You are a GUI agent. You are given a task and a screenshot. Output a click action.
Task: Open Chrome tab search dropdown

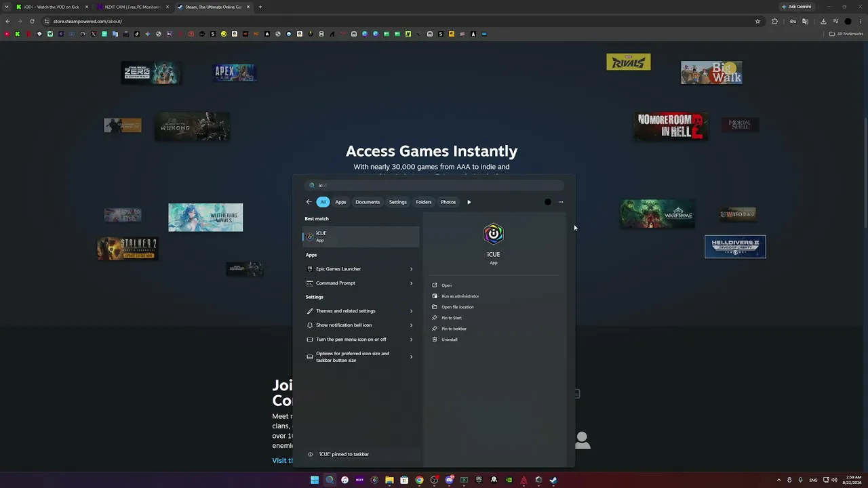pyautogui.click(x=8, y=7)
